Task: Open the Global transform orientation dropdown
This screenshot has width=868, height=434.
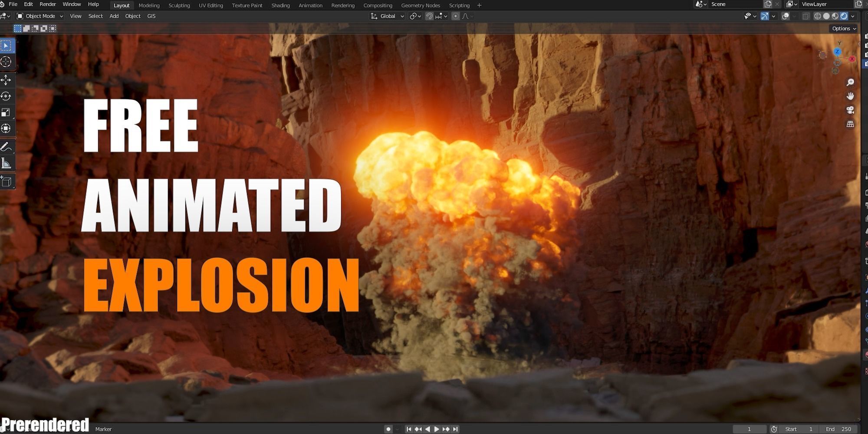Action: point(387,16)
